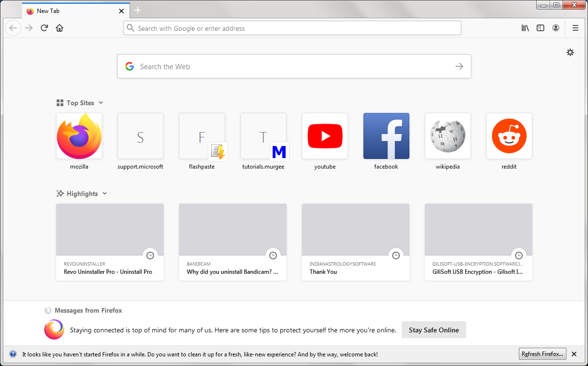588x366 pixels.
Task: Submit web search with arrow button
Action: 459,66
